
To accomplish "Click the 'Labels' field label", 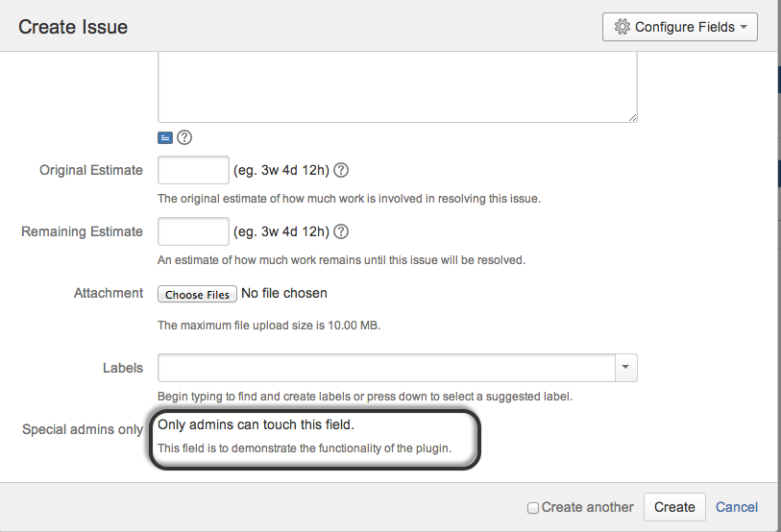I will pos(123,368).
